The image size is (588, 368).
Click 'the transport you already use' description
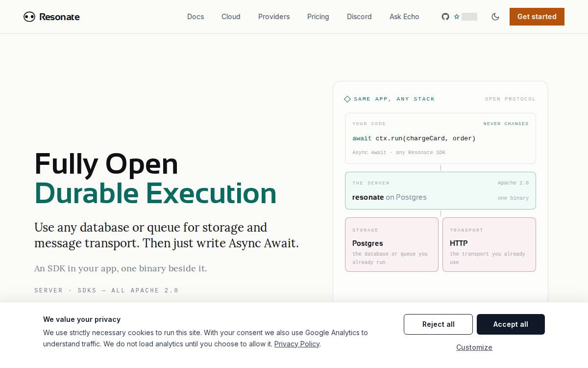coord(487,258)
